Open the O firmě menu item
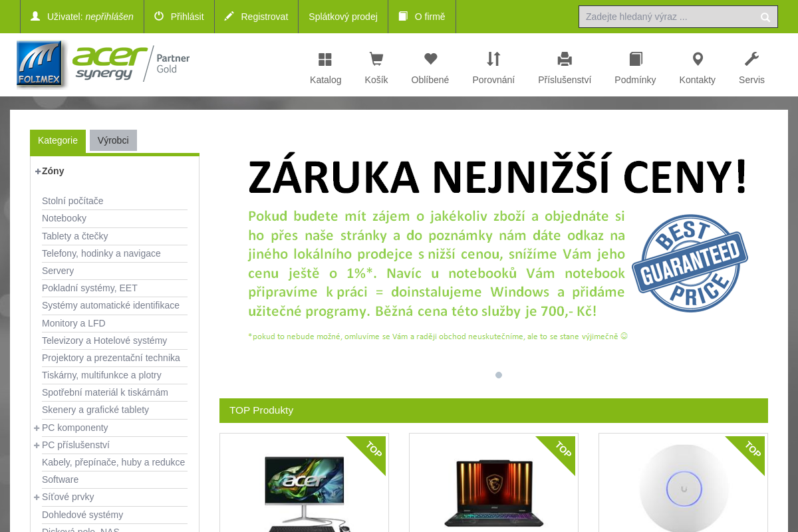798x532 pixels. pos(422,17)
